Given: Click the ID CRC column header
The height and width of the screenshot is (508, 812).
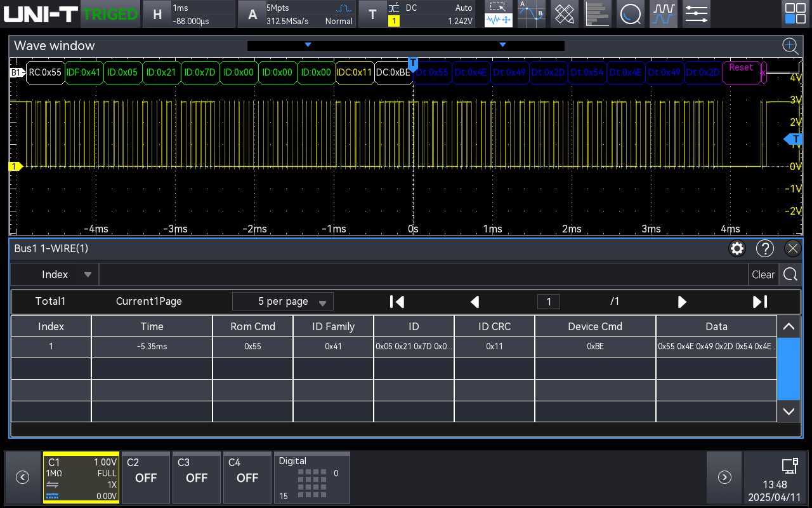Looking at the screenshot, I should [x=494, y=326].
